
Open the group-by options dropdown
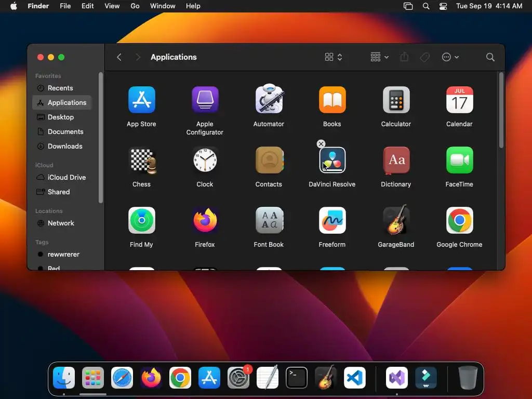[x=379, y=57]
